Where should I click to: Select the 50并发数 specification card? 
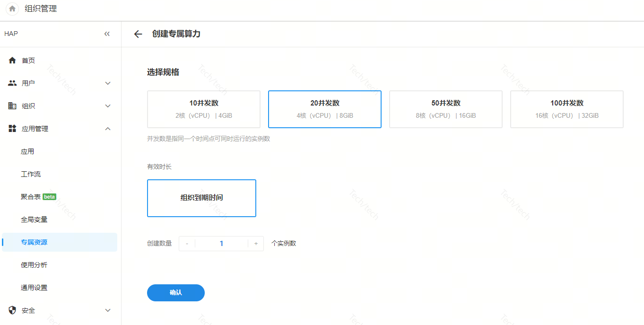pyautogui.click(x=445, y=109)
